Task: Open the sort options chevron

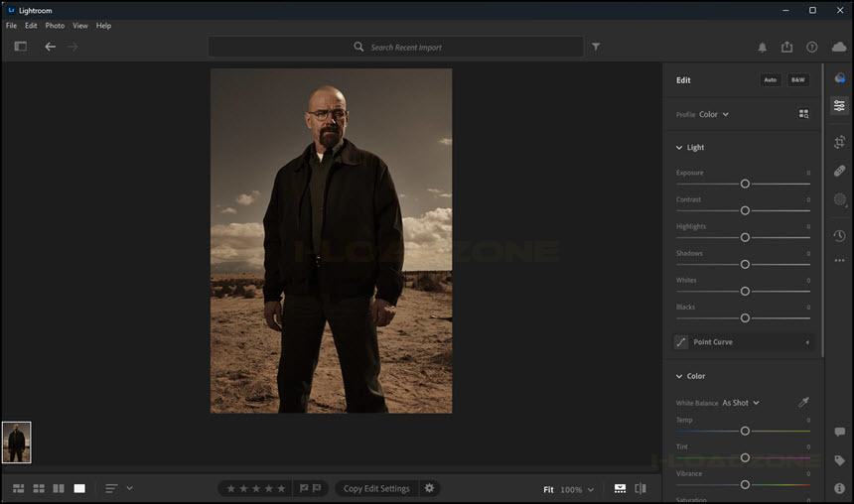Action: coord(130,488)
